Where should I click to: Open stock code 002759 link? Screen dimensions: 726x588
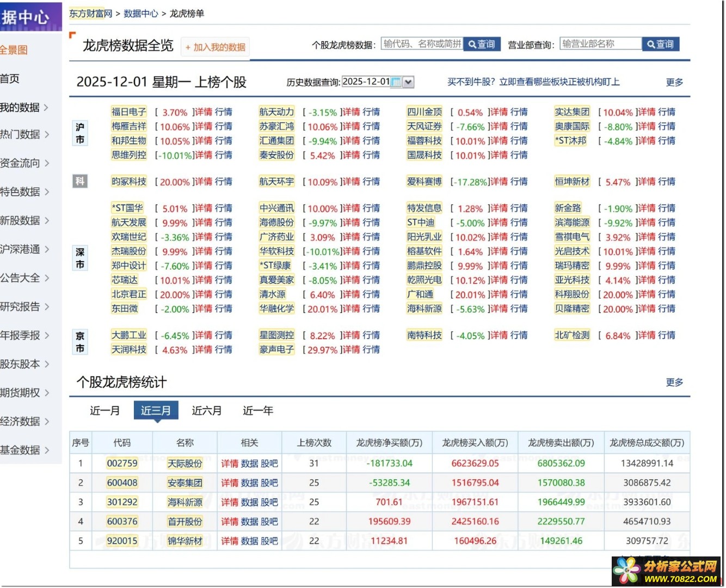(122, 463)
